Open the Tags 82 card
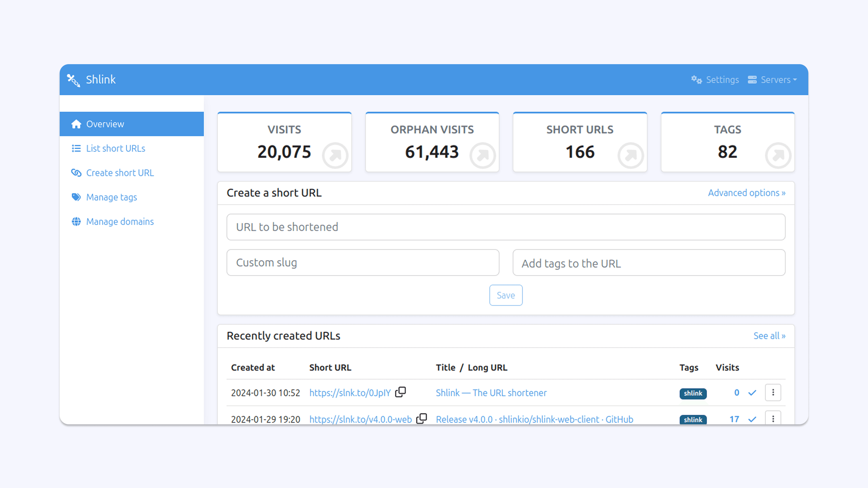Image resolution: width=868 pixels, height=488 pixels. (x=728, y=142)
